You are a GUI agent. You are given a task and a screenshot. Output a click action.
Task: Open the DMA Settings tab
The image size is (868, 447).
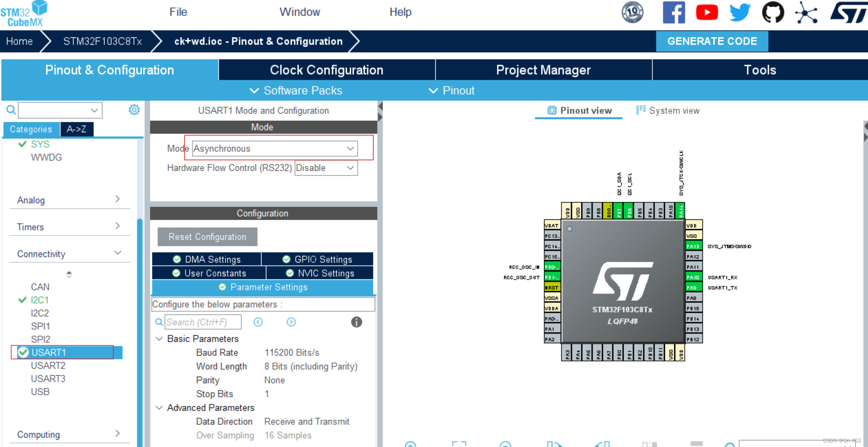[207, 259]
